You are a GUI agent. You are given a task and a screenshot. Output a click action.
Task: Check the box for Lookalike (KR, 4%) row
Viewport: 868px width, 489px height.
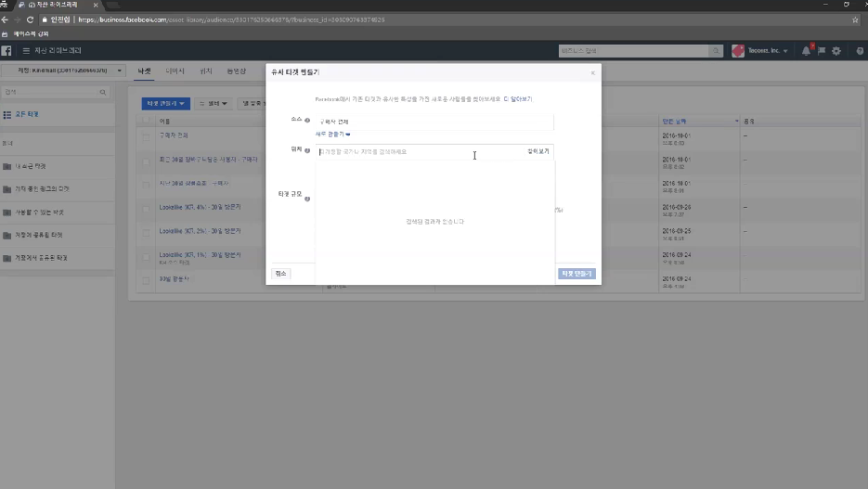click(x=146, y=209)
